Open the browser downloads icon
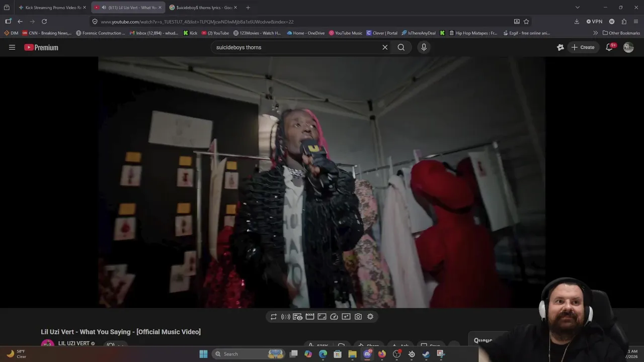644x362 pixels. point(577,22)
